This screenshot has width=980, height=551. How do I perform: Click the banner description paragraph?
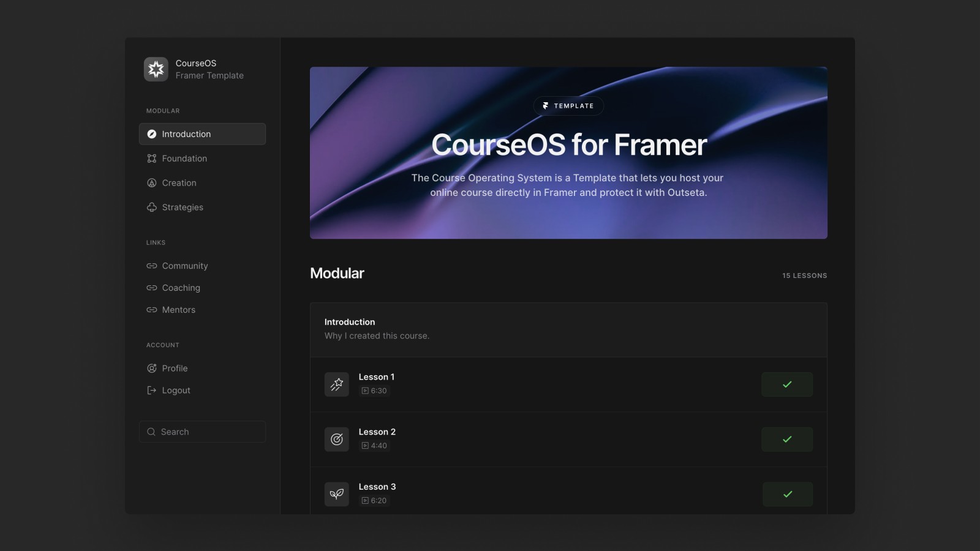click(x=568, y=186)
